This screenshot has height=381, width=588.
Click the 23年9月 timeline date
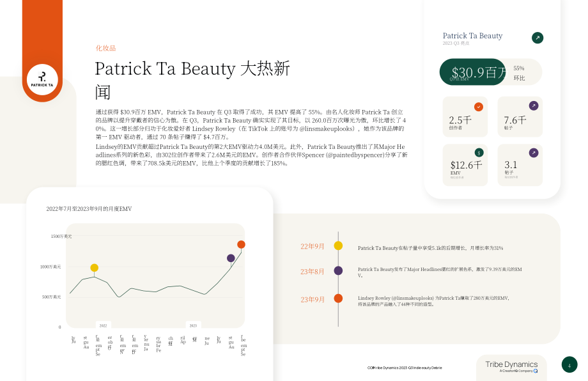[313, 300]
